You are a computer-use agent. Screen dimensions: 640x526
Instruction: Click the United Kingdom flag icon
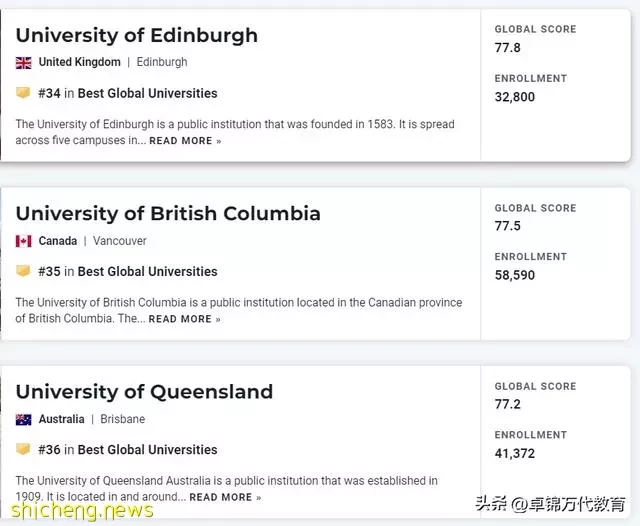click(x=23, y=62)
